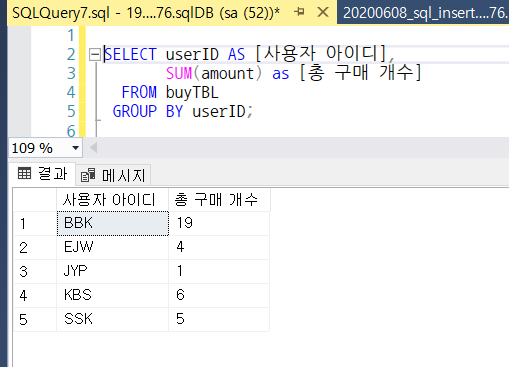
Task: Click GROUP keyword in line 5
Action: pos(135,111)
